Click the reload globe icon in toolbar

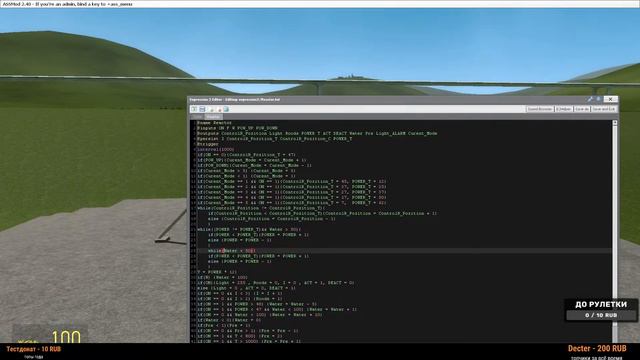226,109
